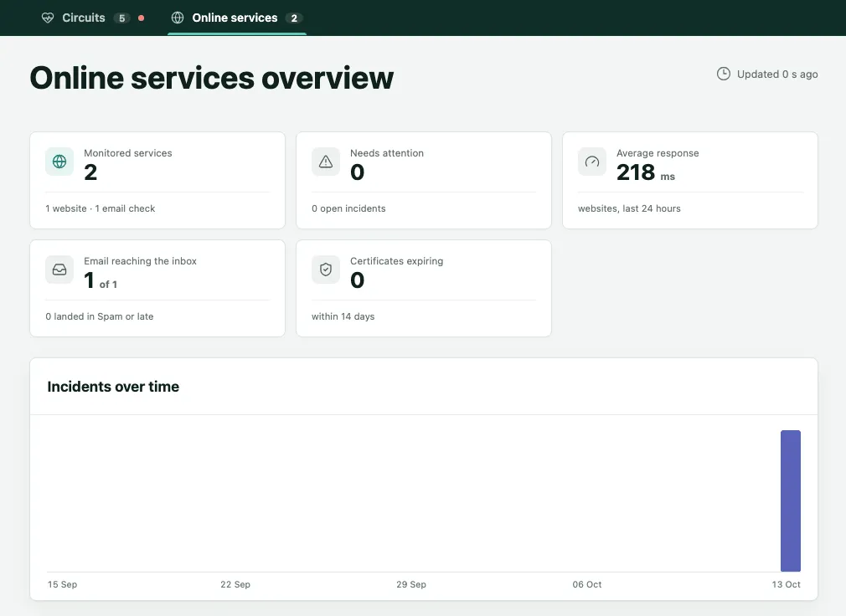Click the clock icon beside Updated
The image size is (846, 616).
click(724, 74)
